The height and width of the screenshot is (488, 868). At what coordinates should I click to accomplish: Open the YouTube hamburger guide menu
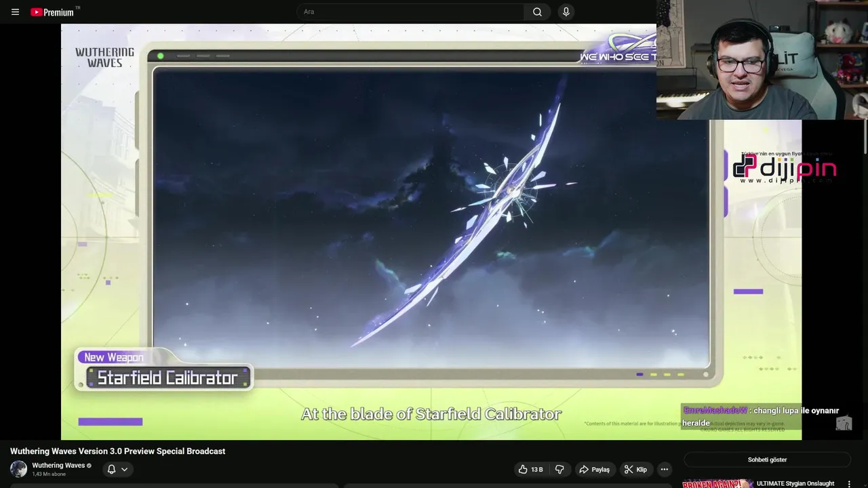(x=15, y=12)
